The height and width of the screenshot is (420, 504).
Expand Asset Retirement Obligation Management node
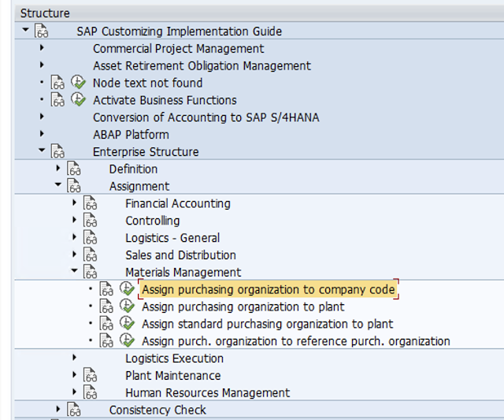tap(42, 65)
